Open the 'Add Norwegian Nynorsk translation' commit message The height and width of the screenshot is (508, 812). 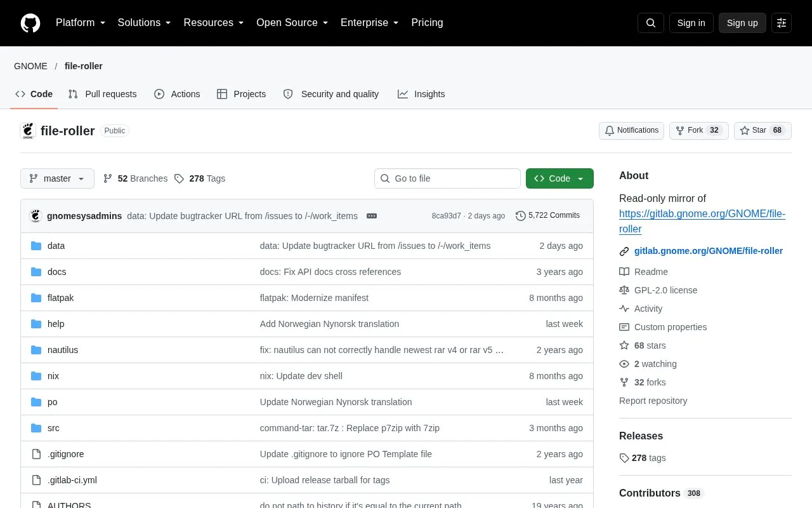[x=329, y=324]
